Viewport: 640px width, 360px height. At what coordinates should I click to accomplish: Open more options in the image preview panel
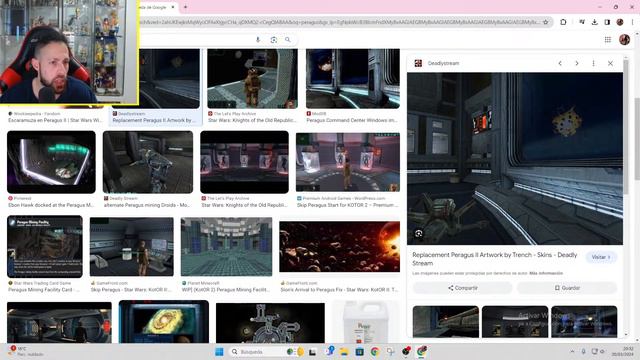click(x=593, y=63)
